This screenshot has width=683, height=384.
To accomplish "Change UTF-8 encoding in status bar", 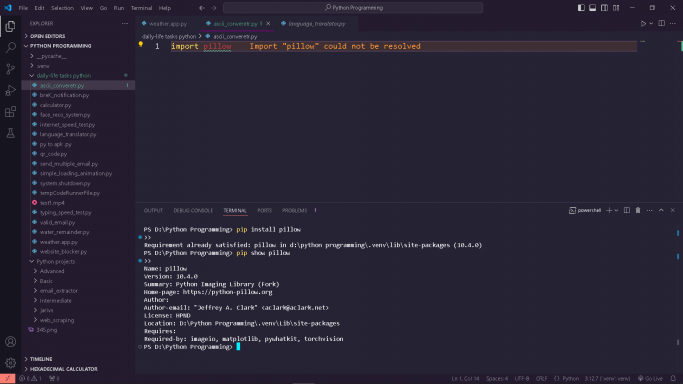I will (x=522, y=378).
